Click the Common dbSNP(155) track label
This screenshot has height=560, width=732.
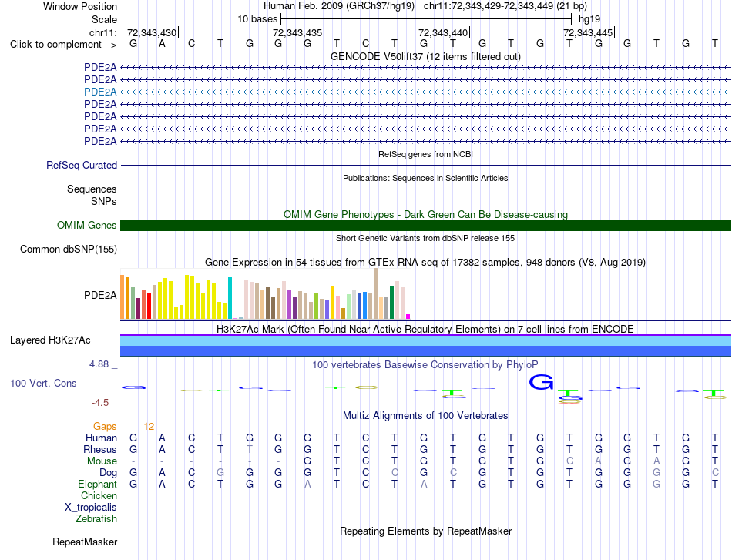pos(68,250)
